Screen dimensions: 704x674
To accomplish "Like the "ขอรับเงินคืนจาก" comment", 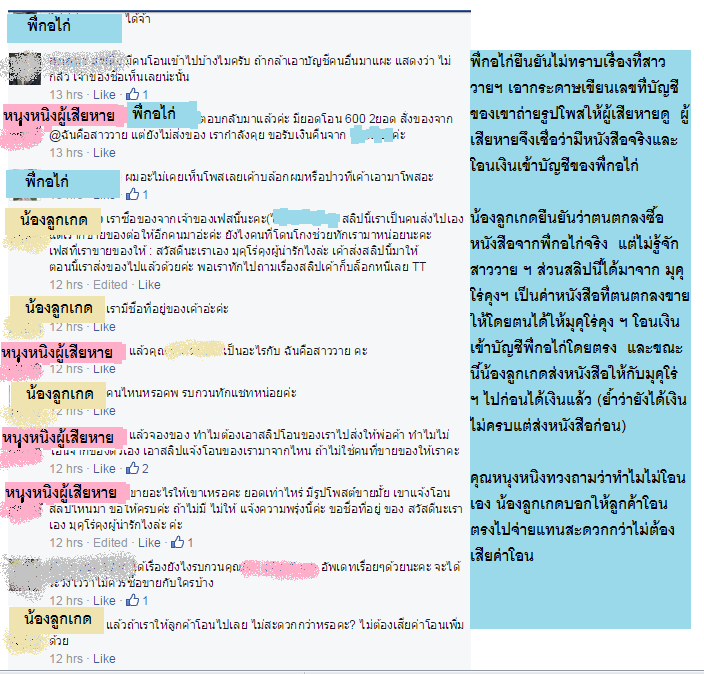I will (104, 153).
